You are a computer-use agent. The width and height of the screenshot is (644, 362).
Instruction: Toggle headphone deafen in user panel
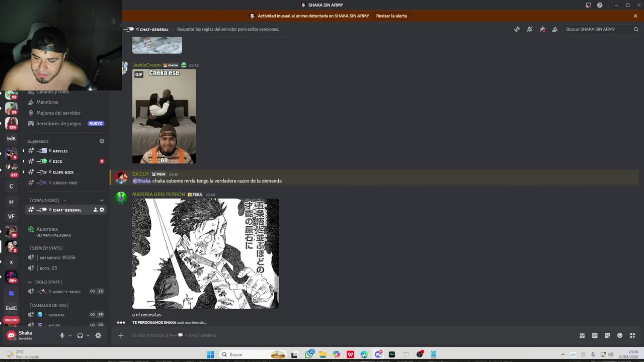click(x=80, y=335)
